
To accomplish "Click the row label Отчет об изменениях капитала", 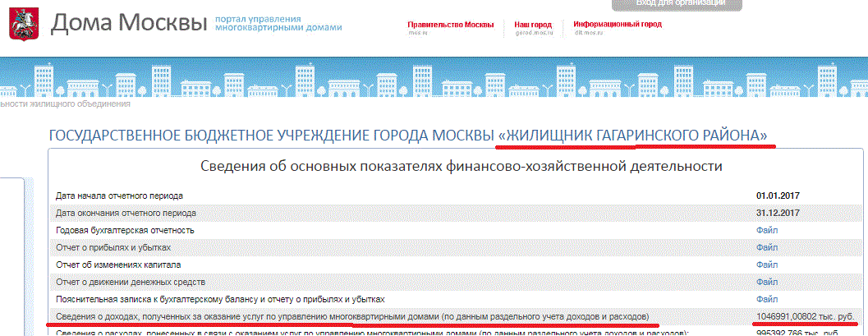I will (x=118, y=265).
